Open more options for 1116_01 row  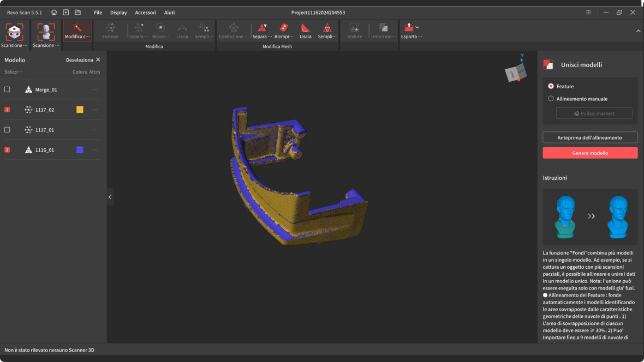point(95,150)
